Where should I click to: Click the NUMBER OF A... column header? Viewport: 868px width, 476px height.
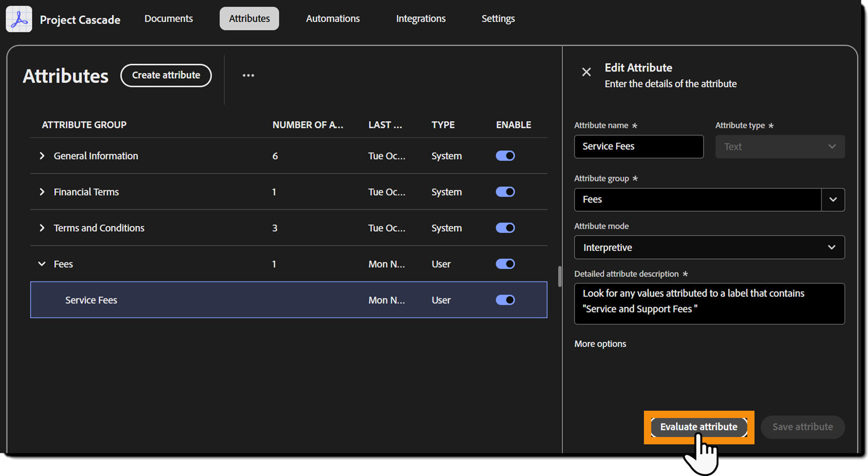pos(308,125)
